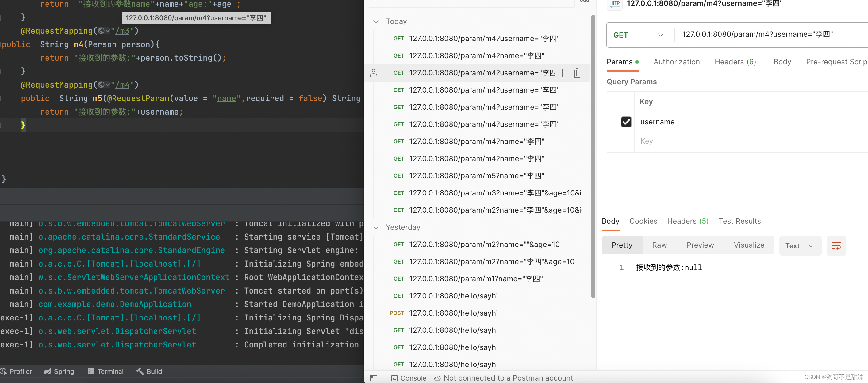Open the Test Results tab
The width and height of the screenshot is (868, 383).
pyautogui.click(x=739, y=221)
